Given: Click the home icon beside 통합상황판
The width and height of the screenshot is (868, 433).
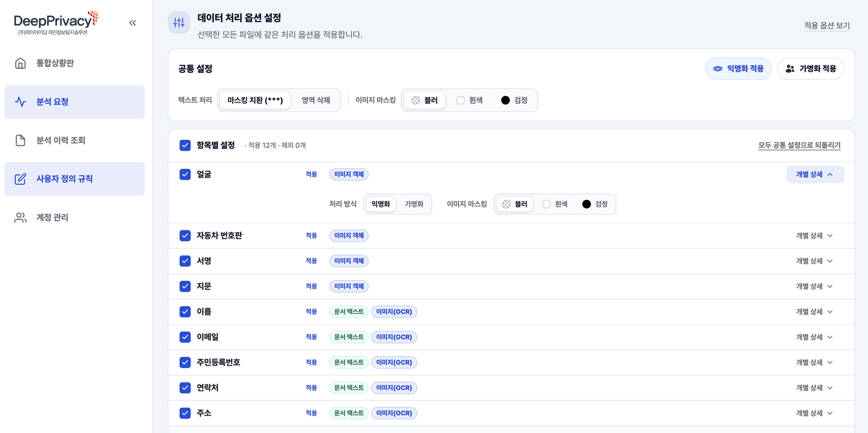Looking at the screenshot, I should (20, 63).
